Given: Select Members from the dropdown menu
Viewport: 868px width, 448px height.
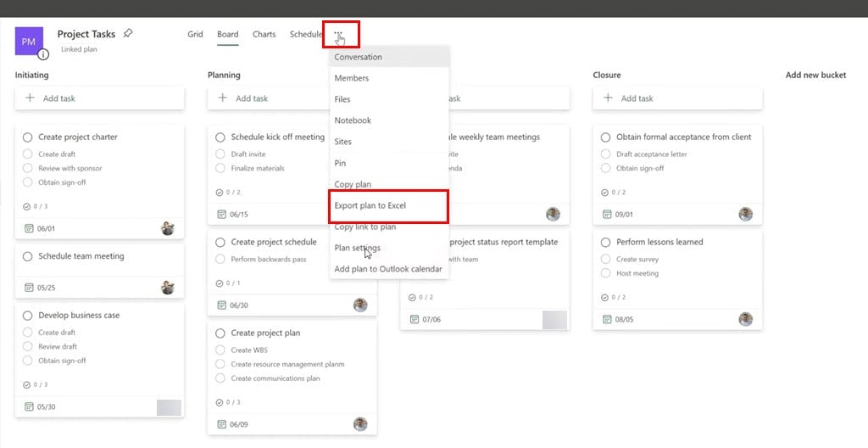Looking at the screenshot, I should point(389,78).
